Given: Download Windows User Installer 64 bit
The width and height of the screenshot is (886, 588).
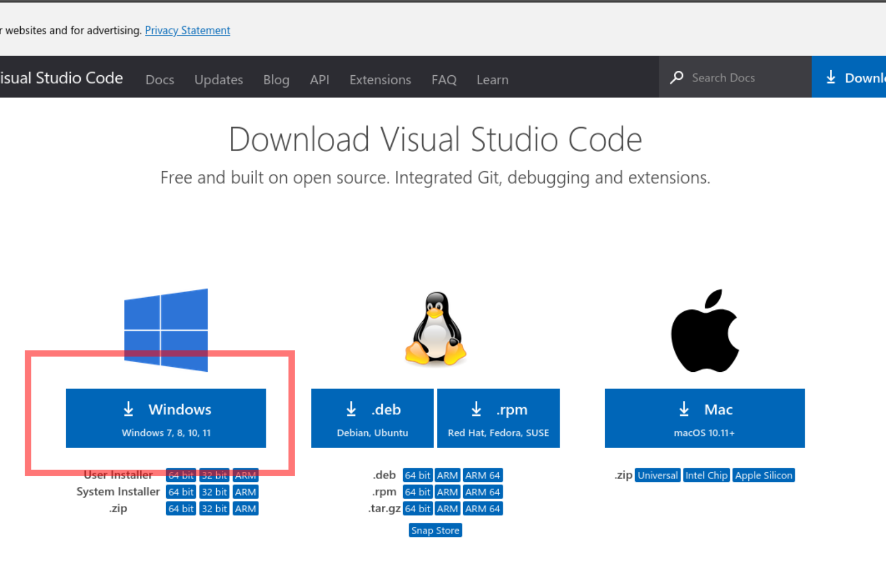Looking at the screenshot, I should pos(181,475).
